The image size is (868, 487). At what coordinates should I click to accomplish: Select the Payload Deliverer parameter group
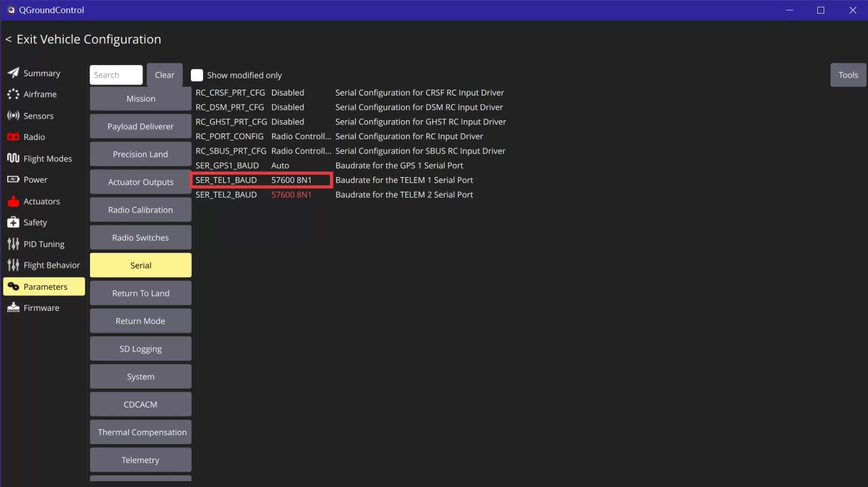[x=141, y=126]
